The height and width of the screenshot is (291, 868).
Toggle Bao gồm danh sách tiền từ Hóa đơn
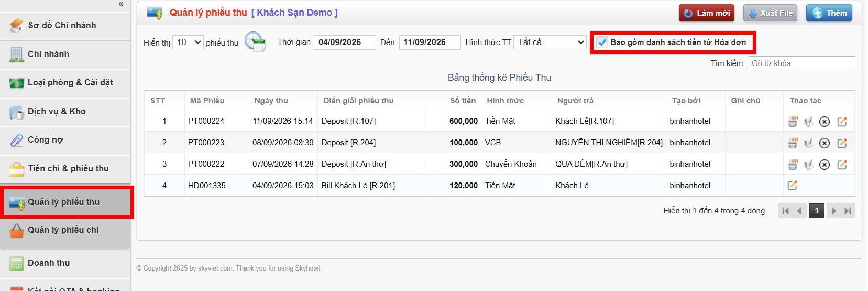(x=602, y=42)
